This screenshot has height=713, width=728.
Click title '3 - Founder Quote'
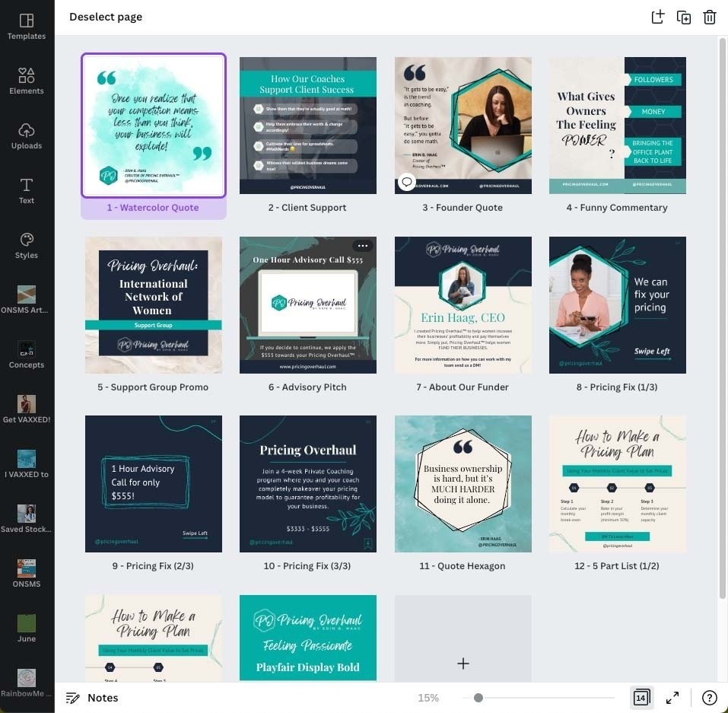click(x=463, y=208)
